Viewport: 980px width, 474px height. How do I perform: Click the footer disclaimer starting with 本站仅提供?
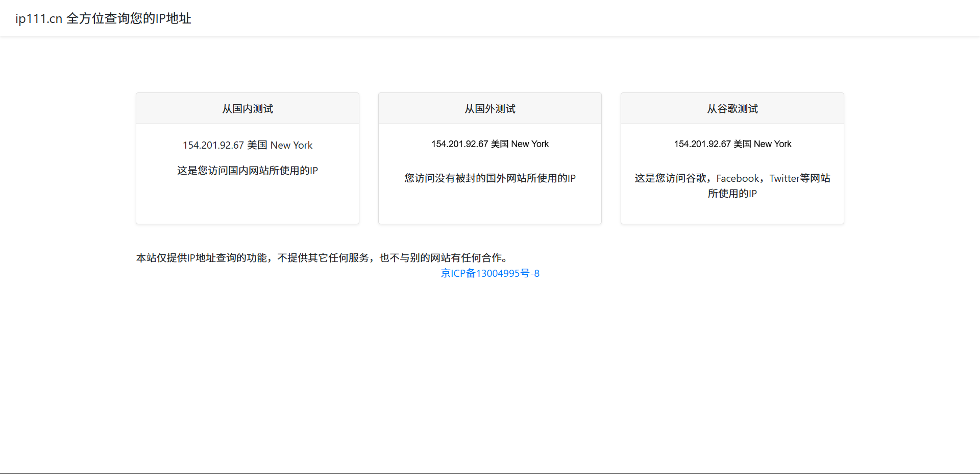322,258
